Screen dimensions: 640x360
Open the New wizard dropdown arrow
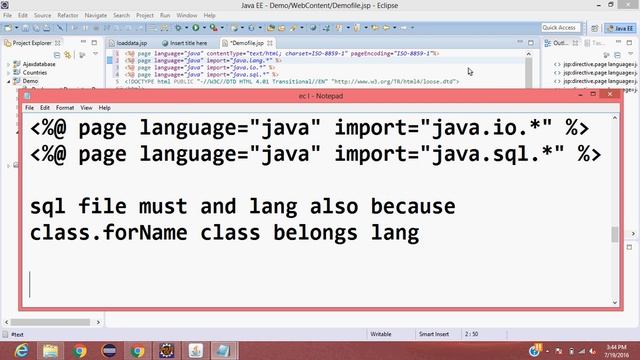(16, 28)
